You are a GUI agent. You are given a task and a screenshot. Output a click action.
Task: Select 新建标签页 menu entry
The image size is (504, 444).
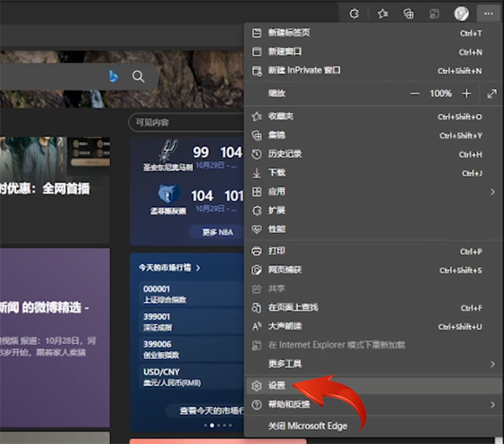373,33
